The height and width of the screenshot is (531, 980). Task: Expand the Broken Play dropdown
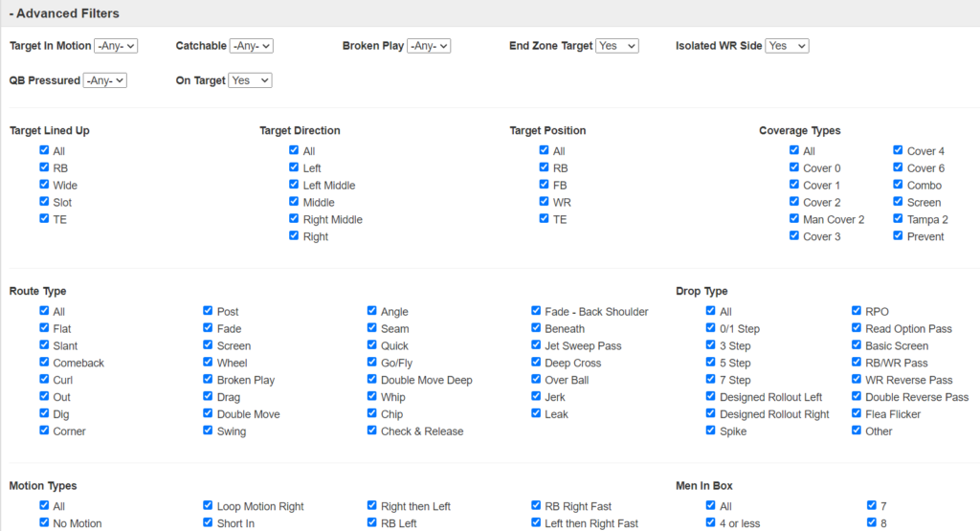click(429, 46)
